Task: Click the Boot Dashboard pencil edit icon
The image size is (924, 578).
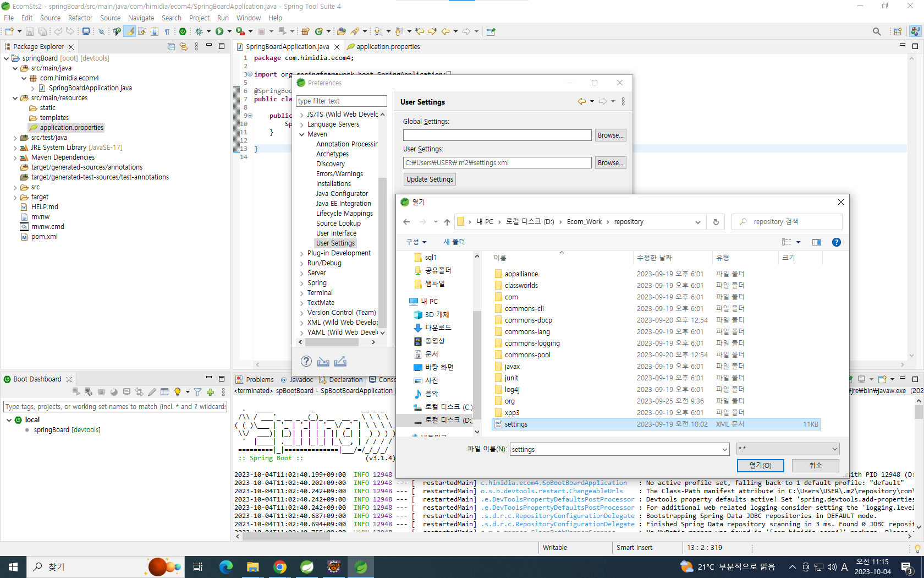Action: [x=152, y=392]
